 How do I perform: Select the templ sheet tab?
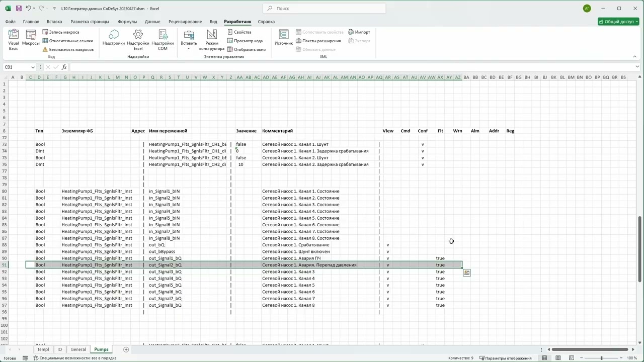43,349
